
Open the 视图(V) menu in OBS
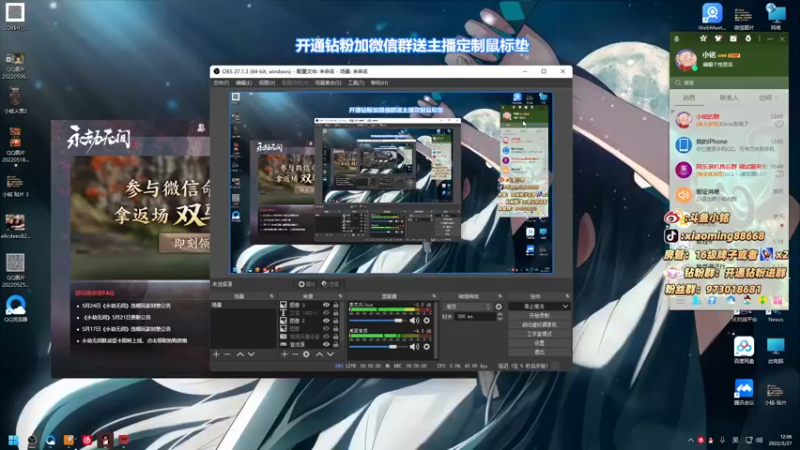267,83
